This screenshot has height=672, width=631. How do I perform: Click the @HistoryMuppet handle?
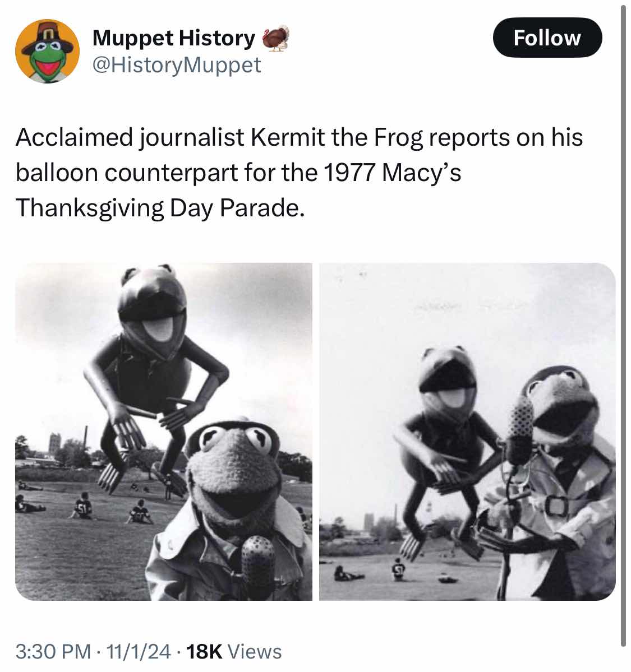pyautogui.click(x=176, y=66)
